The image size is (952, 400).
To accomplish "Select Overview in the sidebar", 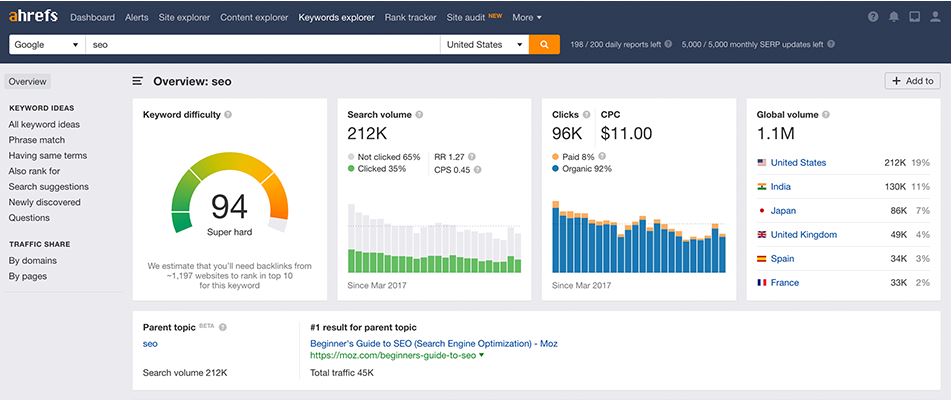I will pyautogui.click(x=27, y=81).
